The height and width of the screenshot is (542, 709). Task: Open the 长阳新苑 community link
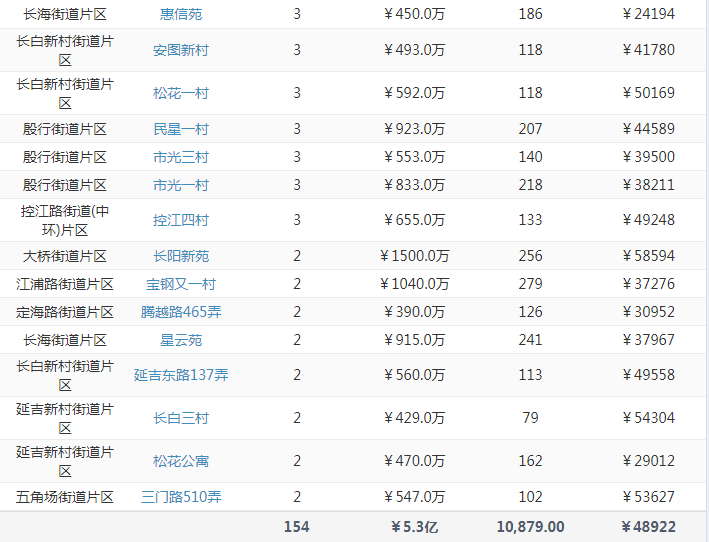[181, 256]
